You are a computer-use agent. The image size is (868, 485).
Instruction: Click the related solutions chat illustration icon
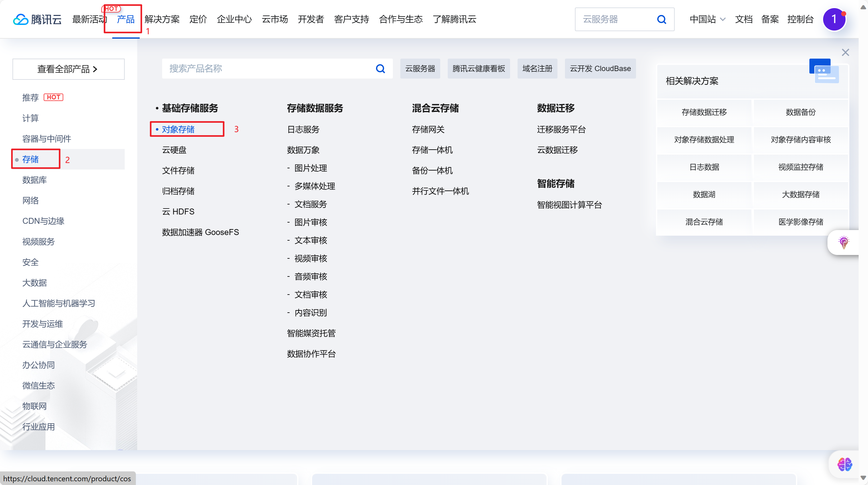click(824, 71)
